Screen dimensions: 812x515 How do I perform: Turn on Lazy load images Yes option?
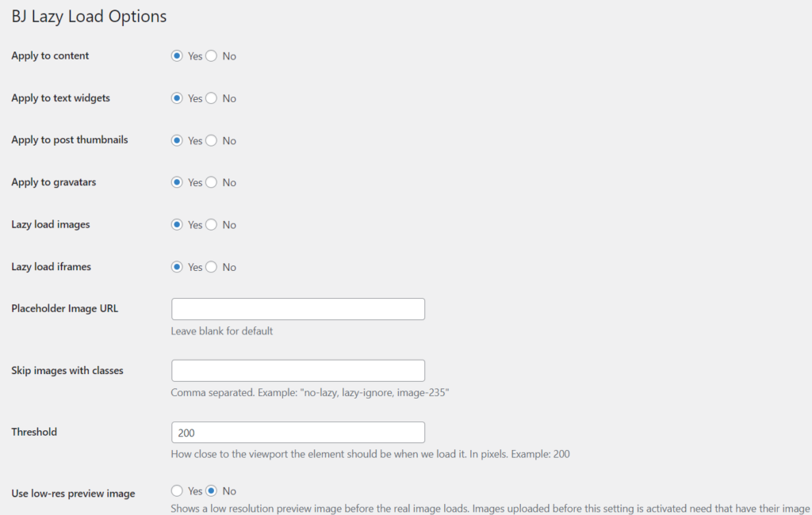(x=177, y=225)
